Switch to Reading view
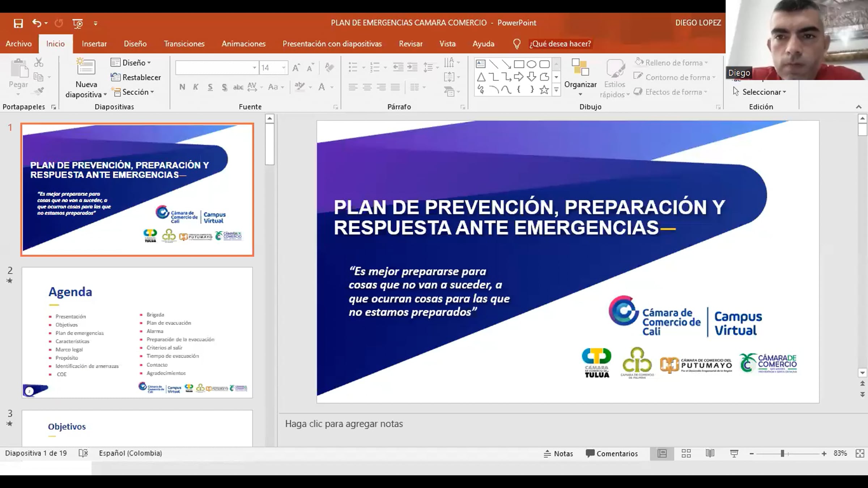The width and height of the screenshot is (868, 488). [x=710, y=454]
